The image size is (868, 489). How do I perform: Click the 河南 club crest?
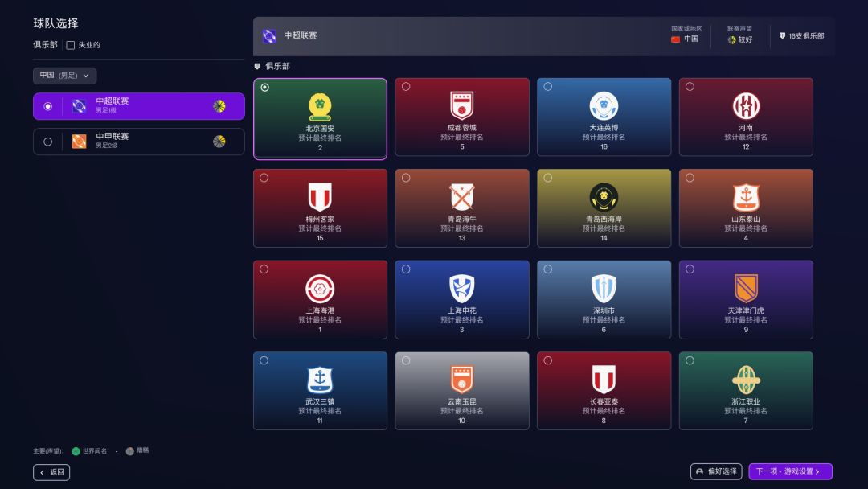[746, 106]
